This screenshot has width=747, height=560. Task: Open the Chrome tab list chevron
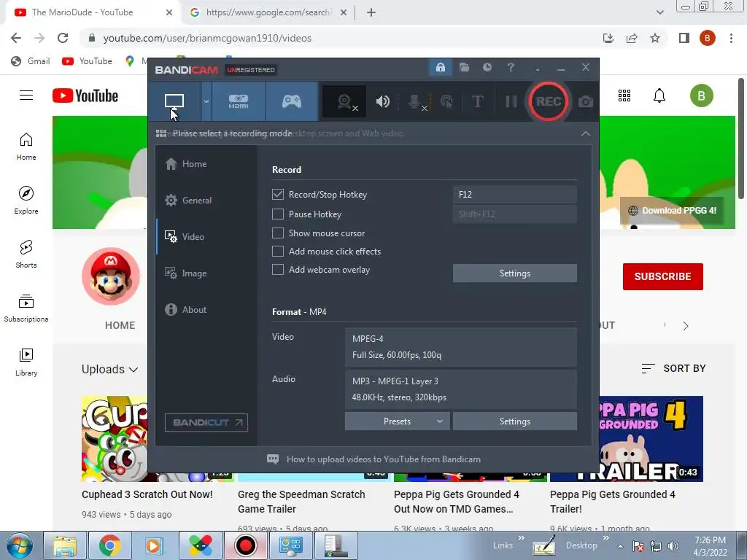click(x=659, y=12)
